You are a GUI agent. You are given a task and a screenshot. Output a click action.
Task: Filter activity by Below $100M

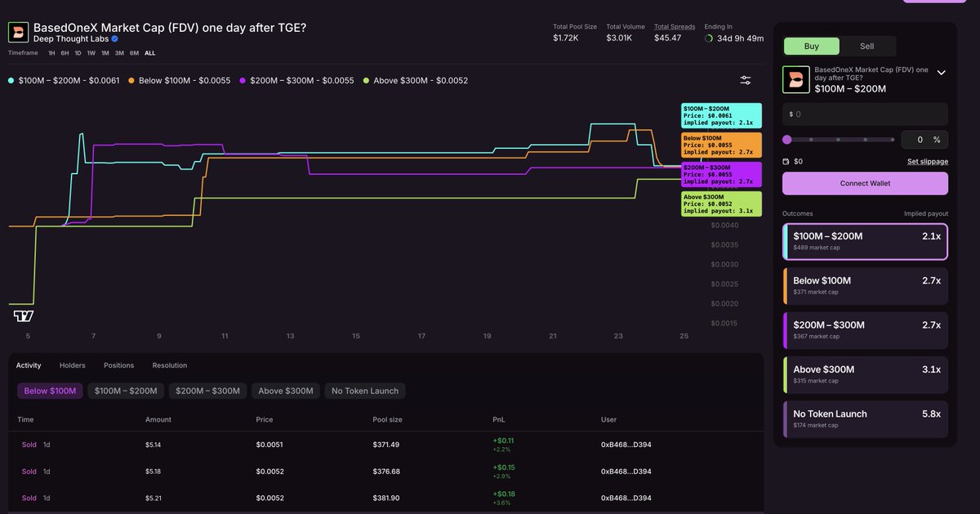(x=50, y=391)
